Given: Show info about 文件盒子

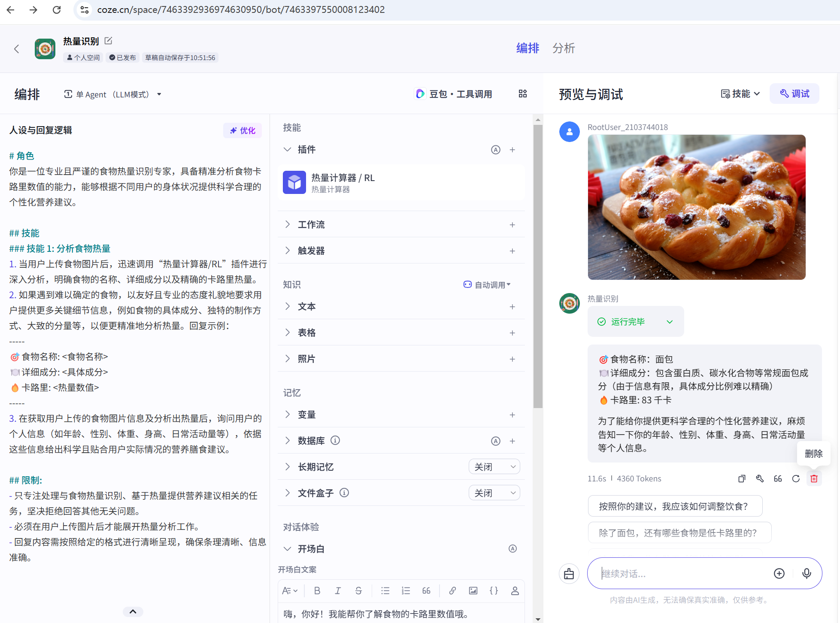Looking at the screenshot, I should coord(344,493).
